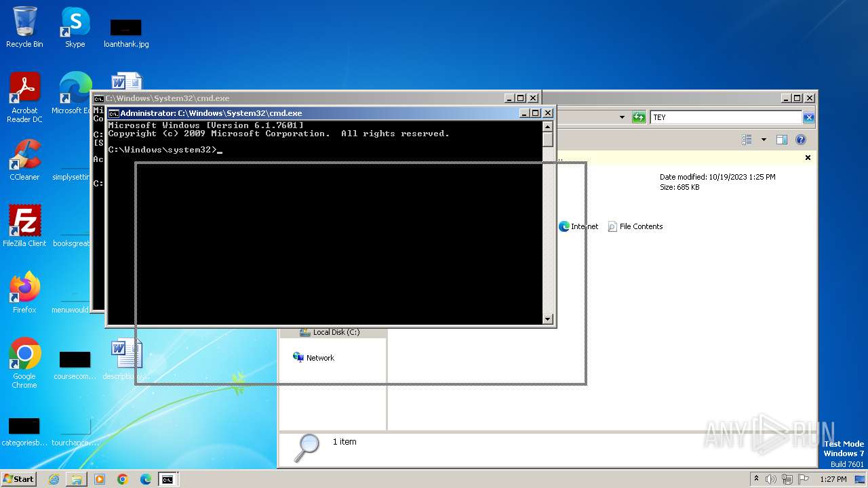Select Network in the navigation pane

[x=314, y=357]
